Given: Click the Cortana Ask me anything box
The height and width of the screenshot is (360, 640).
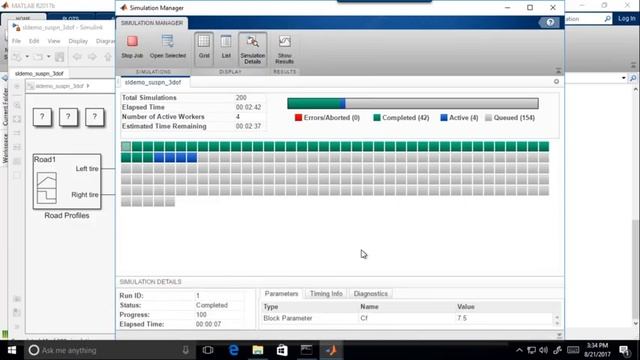Looking at the screenshot, I should click(x=110, y=350).
